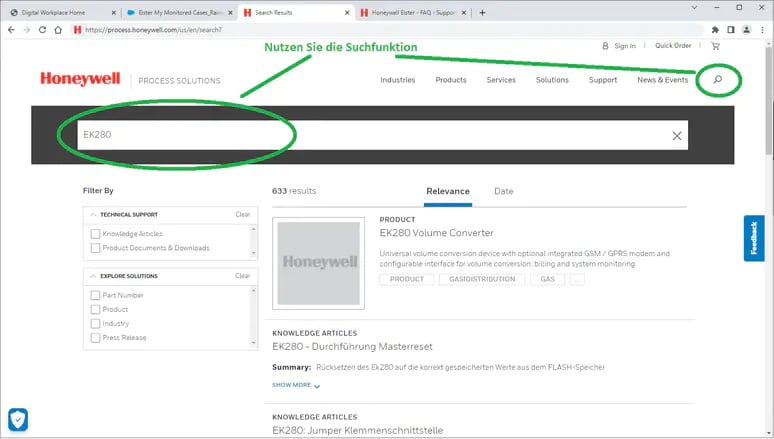Open EK280 Jumper Klemmenschnittstelle article

point(358,431)
